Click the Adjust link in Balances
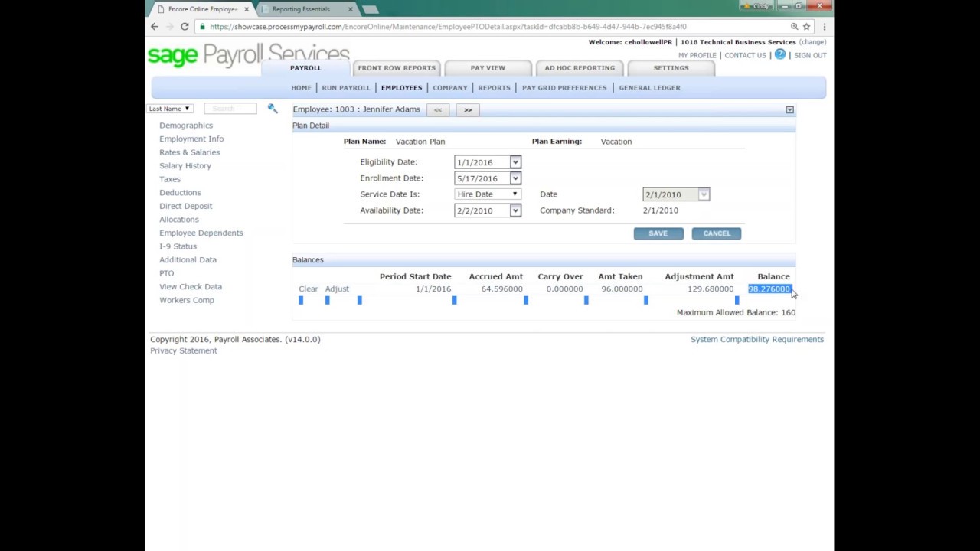980x551 pixels. (x=337, y=289)
